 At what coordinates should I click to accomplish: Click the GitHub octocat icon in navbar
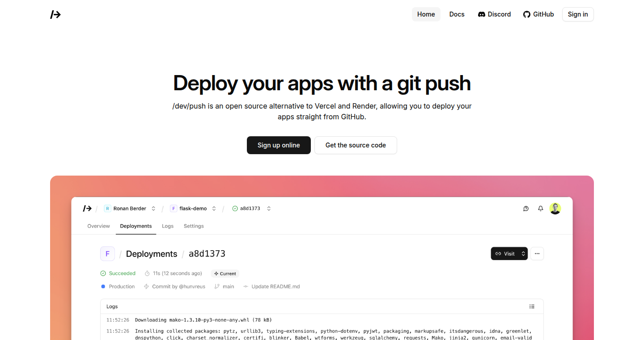click(x=527, y=14)
